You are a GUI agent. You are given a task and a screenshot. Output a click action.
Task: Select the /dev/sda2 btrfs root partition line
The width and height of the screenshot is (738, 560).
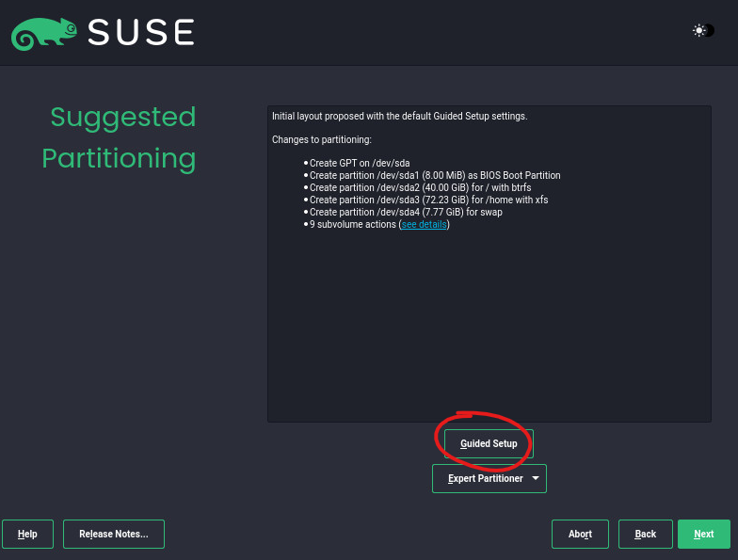420,188
